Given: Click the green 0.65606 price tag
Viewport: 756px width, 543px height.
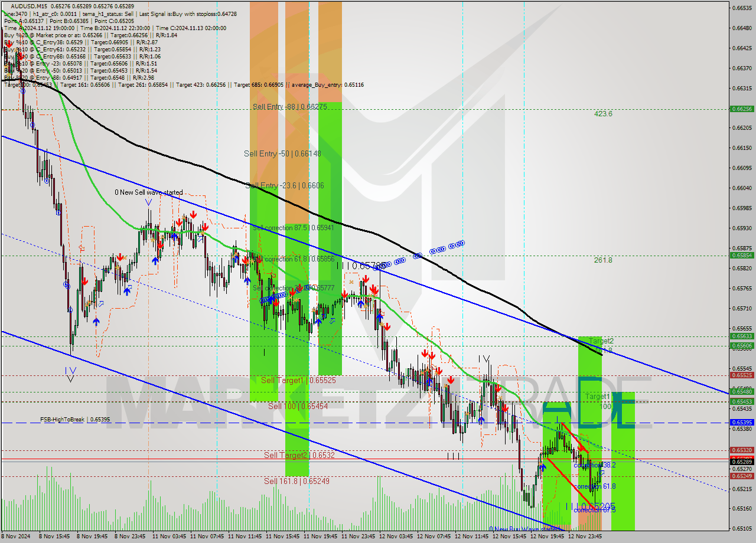Looking at the screenshot, I should pyautogui.click(x=741, y=346).
